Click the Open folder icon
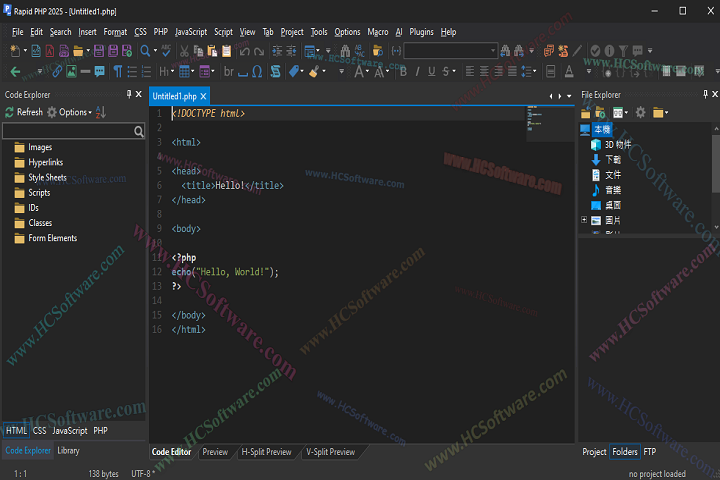The height and width of the screenshot is (480, 720). 78,51
